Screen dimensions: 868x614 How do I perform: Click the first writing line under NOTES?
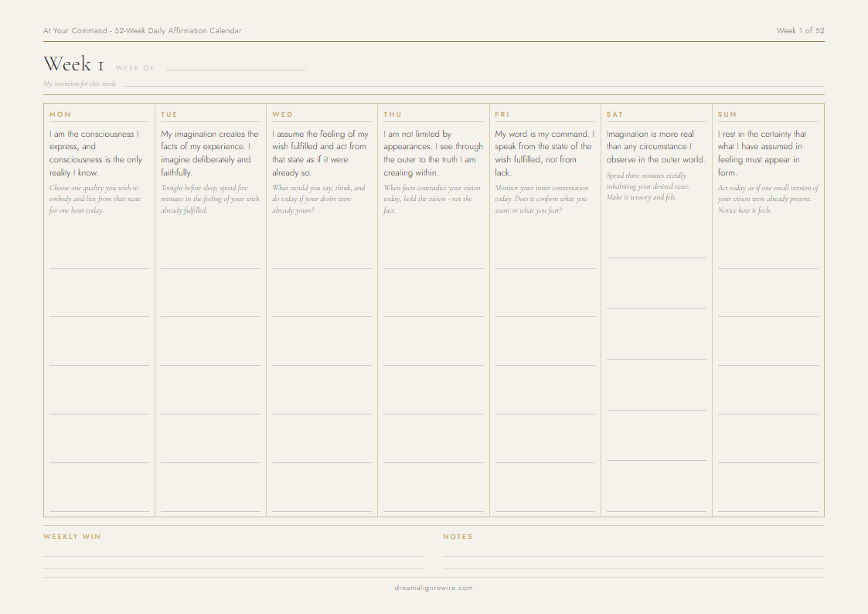(634, 555)
